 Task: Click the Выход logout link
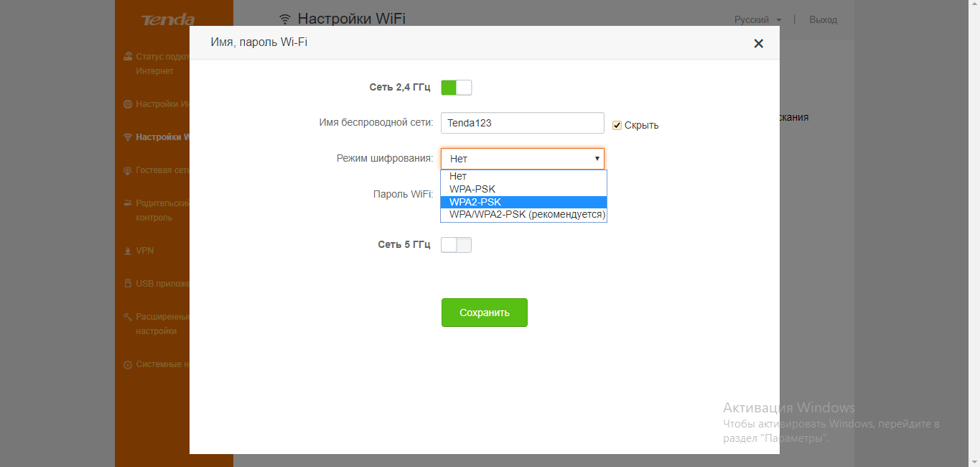coord(823,20)
